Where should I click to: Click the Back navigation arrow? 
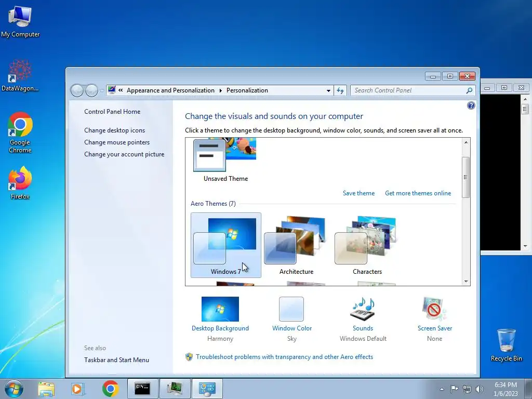(x=77, y=90)
